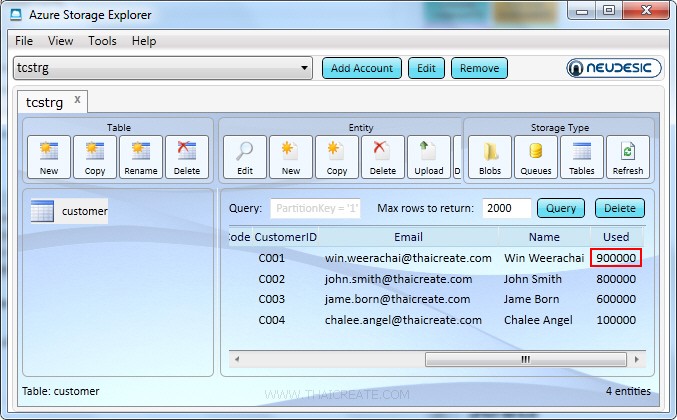Click the Neudesic logo

614,68
